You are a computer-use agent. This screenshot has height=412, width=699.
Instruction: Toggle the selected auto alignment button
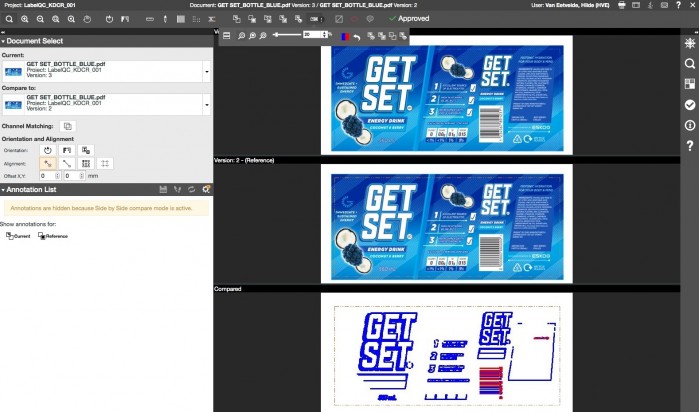click(47, 163)
